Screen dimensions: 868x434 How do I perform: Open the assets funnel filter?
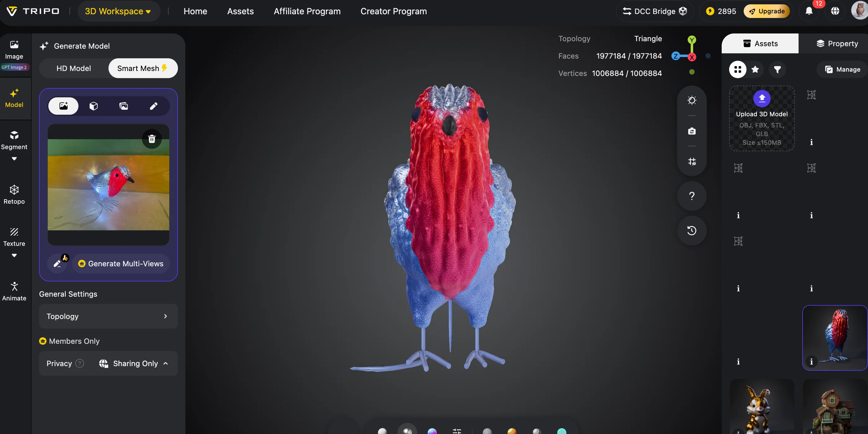[x=777, y=69]
